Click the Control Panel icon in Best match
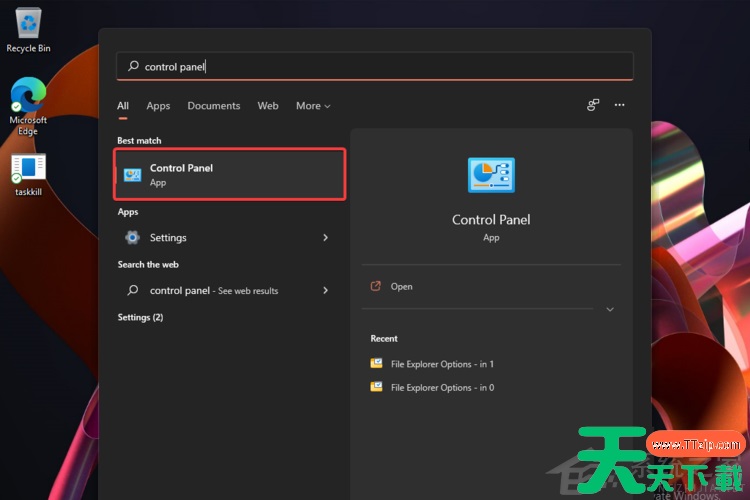750x500 pixels. [x=132, y=175]
